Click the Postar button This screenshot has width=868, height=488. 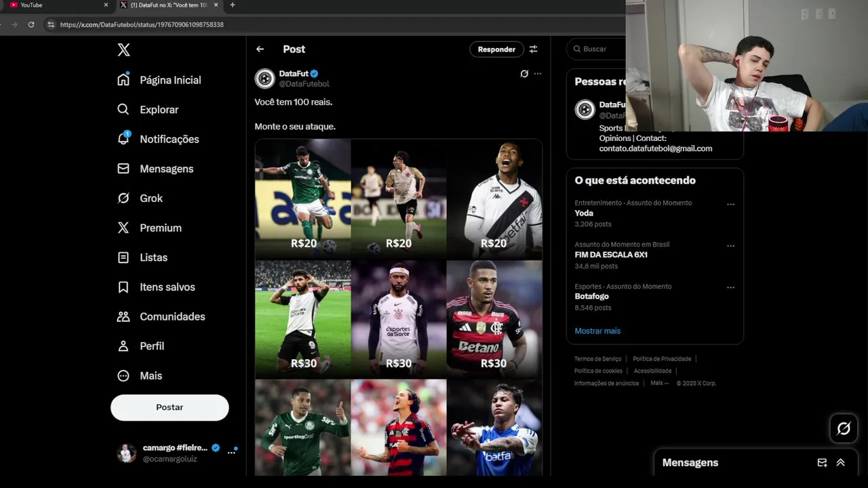170,407
